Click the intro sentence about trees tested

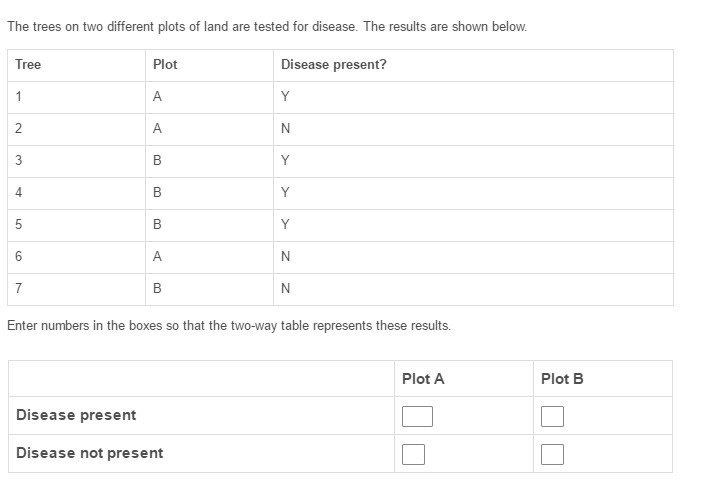267,27
